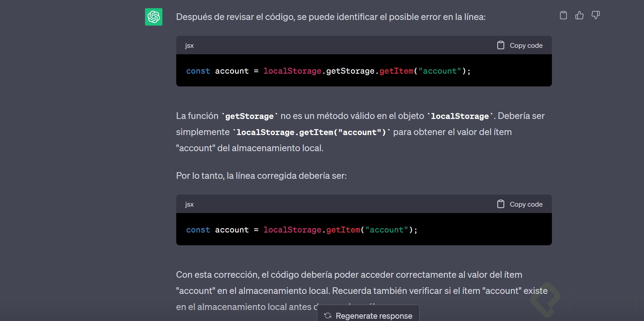The image size is (644, 321).
Task: Click the jsx label of first code block
Action: point(189,46)
